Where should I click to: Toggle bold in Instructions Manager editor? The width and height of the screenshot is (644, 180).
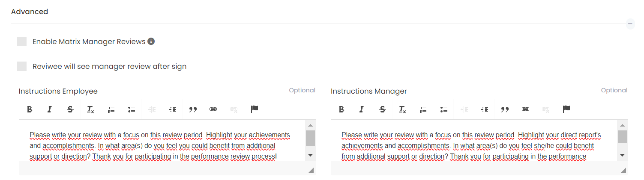coord(341,109)
